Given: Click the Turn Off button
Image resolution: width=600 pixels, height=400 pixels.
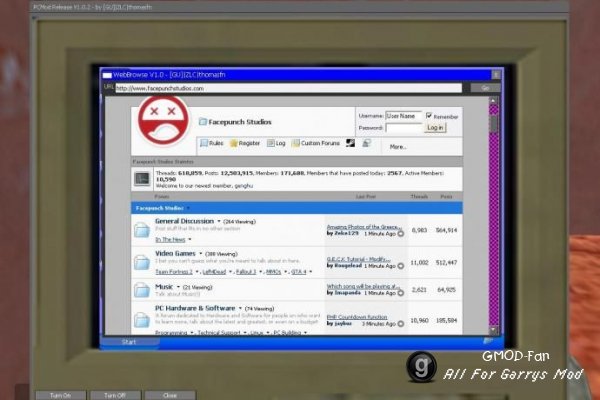Looking at the screenshot, I should (115, 395).
